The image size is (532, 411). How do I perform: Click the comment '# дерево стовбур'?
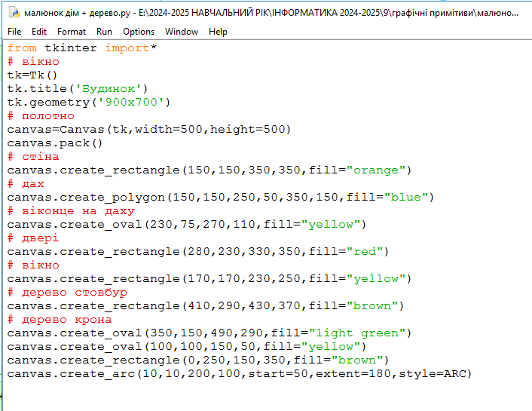pos(67,293)
